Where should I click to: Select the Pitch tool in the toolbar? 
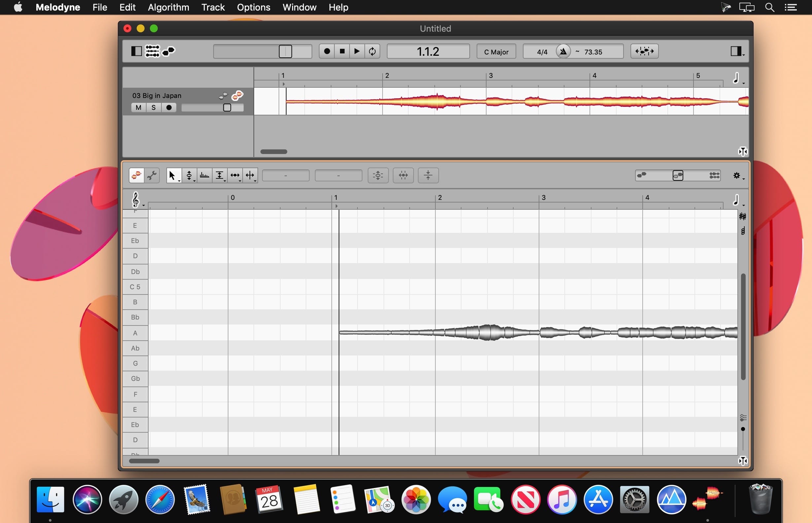189,175
